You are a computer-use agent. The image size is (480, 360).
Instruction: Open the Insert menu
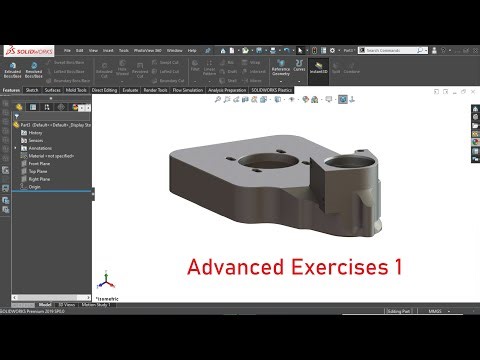(108, 51)
